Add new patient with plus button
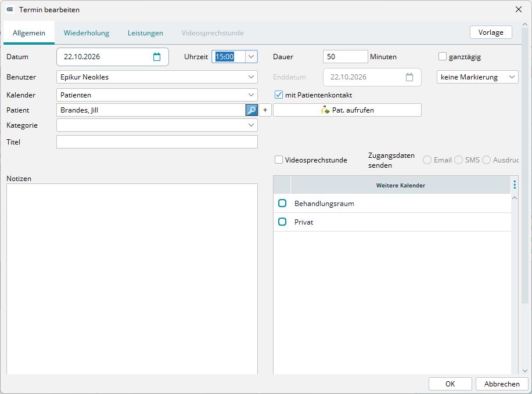Screen dimensions: 532x394 pos(265,110)
